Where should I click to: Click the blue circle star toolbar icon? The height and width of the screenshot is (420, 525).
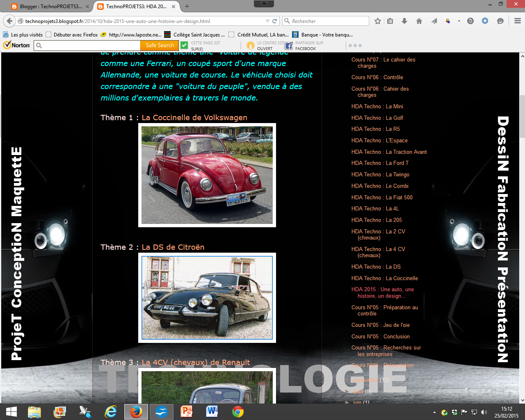point(485,21)
